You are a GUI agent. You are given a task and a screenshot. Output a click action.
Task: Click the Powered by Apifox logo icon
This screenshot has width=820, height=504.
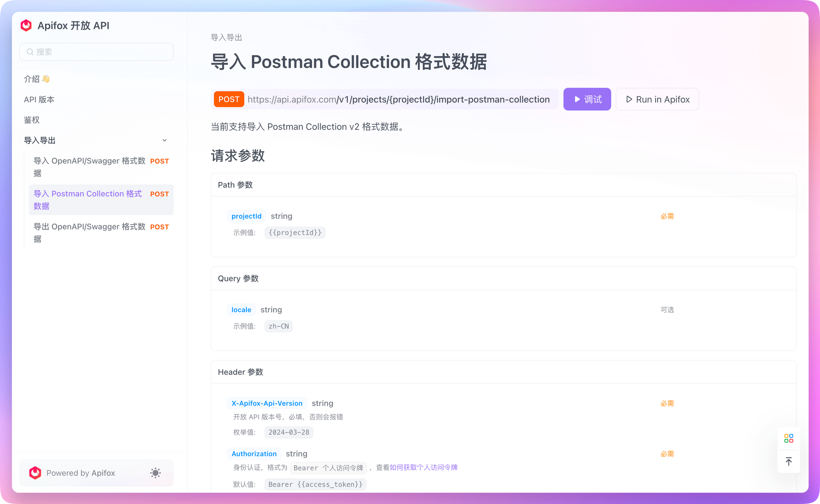point(35,473)
